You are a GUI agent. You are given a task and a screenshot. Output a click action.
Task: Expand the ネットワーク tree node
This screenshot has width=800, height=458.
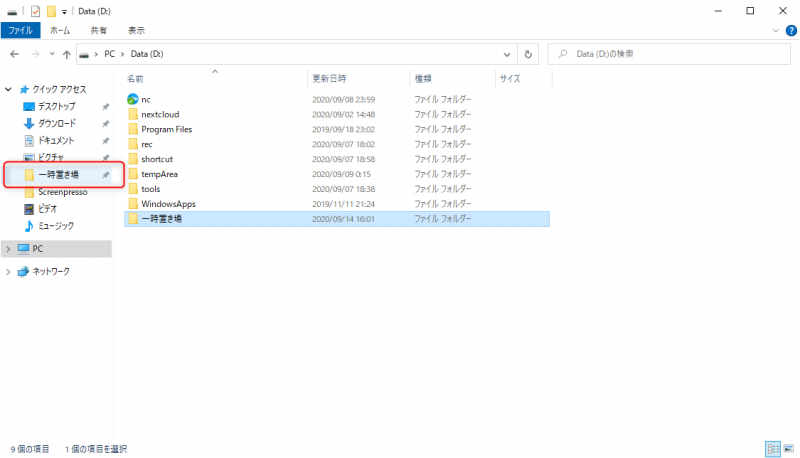tap(8, 272)
